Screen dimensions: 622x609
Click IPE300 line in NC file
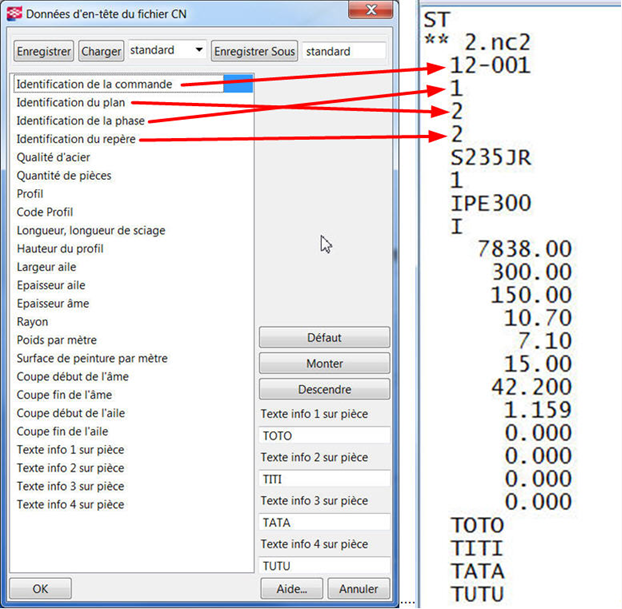pyautogui.click(x=490, y=203)
